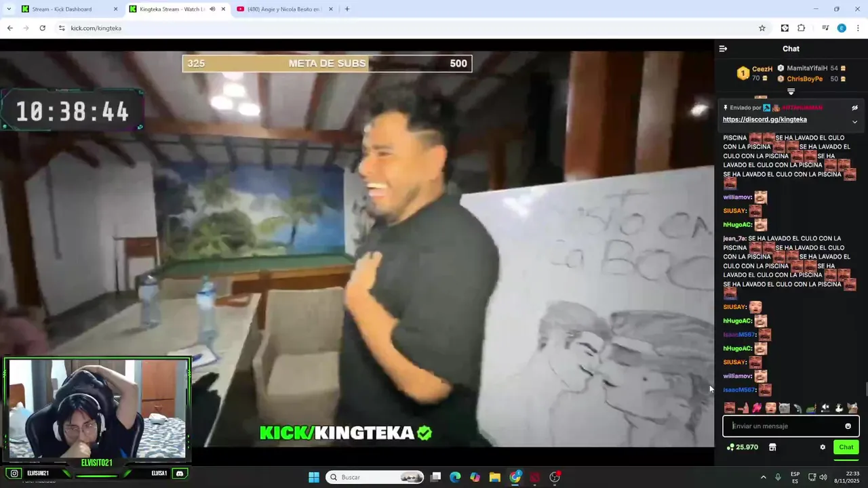Click username isaacM567 in last chat message
This screenshot has width=868, height=488.
(x=739, y=390)
